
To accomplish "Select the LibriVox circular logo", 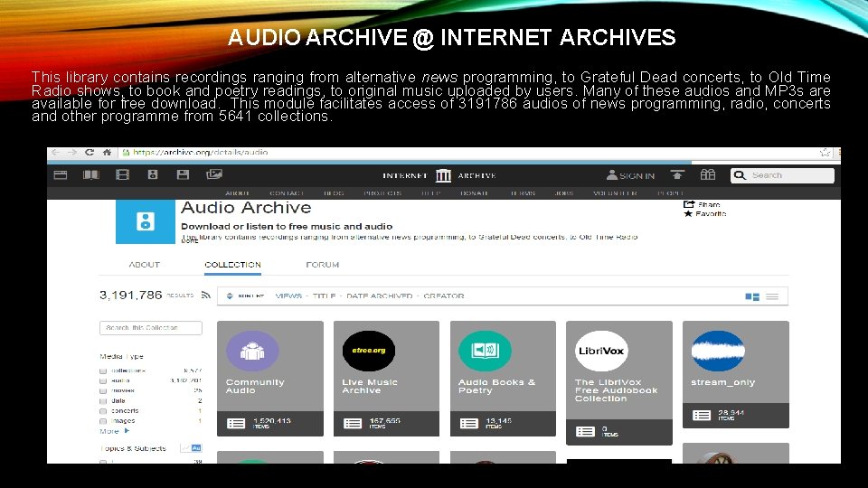I will tap(601, 351).
